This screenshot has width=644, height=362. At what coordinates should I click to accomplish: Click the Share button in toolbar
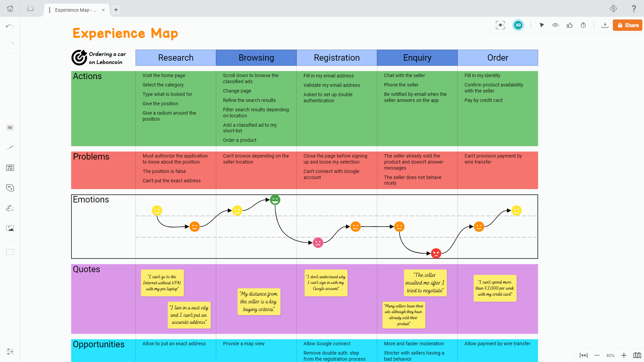(627, 25)
